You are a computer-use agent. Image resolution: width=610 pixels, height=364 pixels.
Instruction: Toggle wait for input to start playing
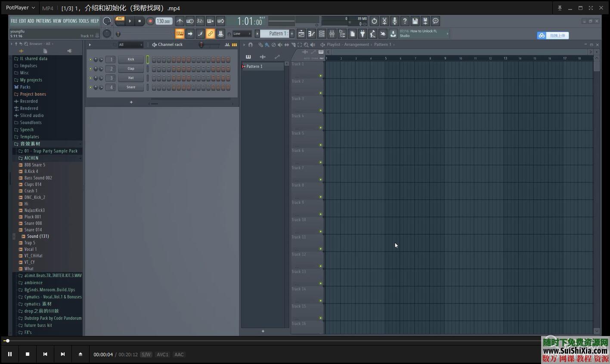tap(190, 21)
